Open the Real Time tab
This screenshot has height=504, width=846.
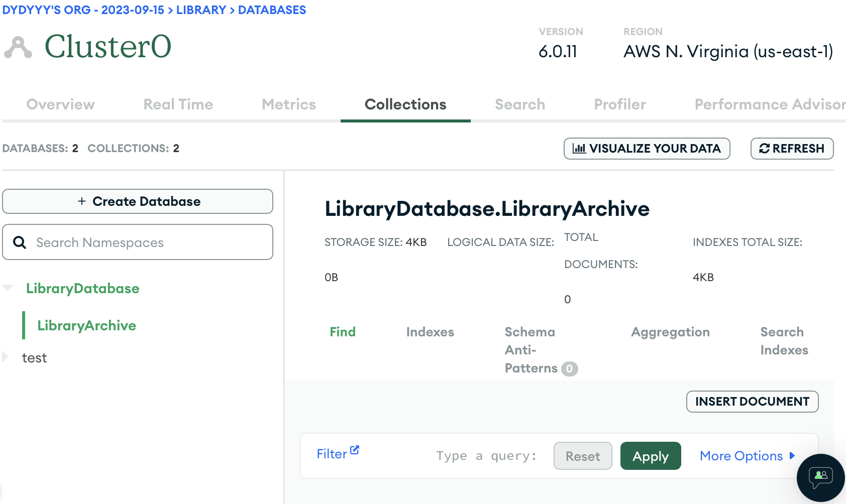[178, 104]
